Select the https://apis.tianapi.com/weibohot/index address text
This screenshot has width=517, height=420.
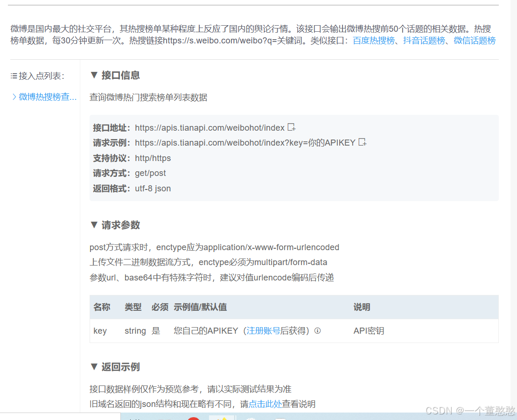click(210, 127)
